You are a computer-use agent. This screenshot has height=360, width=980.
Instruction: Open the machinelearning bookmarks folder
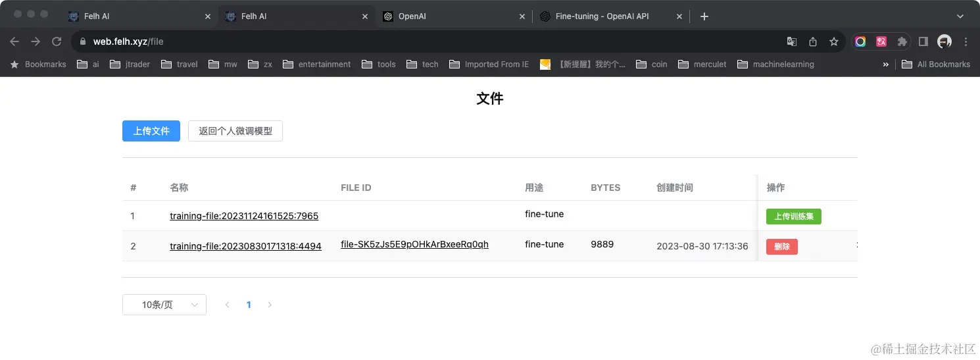point(776,64)
